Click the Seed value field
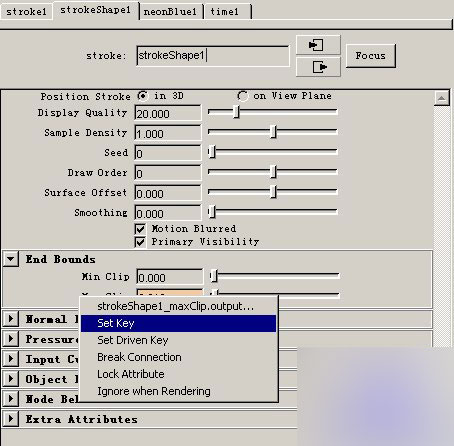The image size is (454, 446). click(x=168, y=153)
